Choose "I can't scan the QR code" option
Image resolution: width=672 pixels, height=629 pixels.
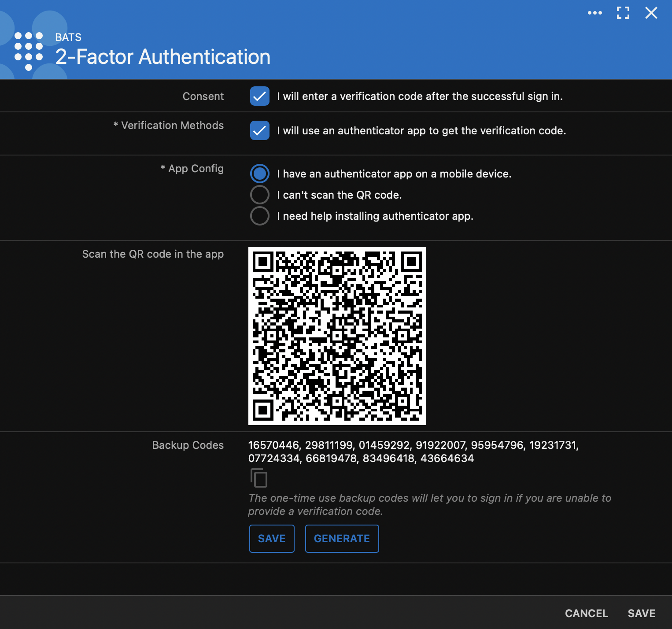click(259, 195)
